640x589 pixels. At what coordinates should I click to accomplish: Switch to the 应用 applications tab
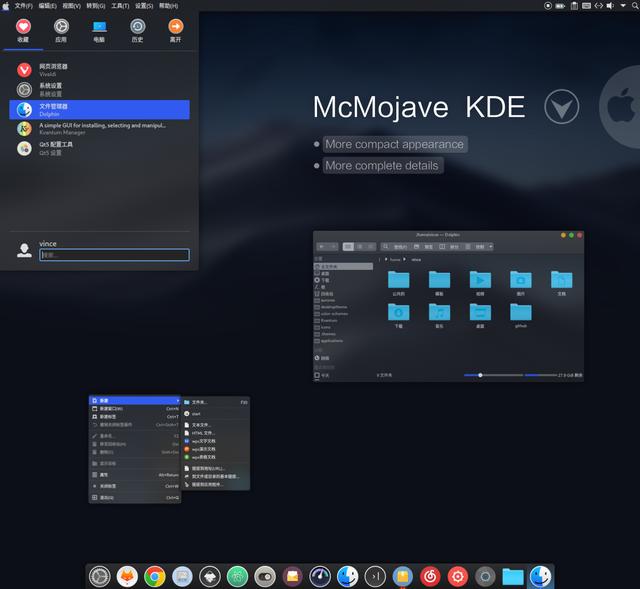click(61, 31)
